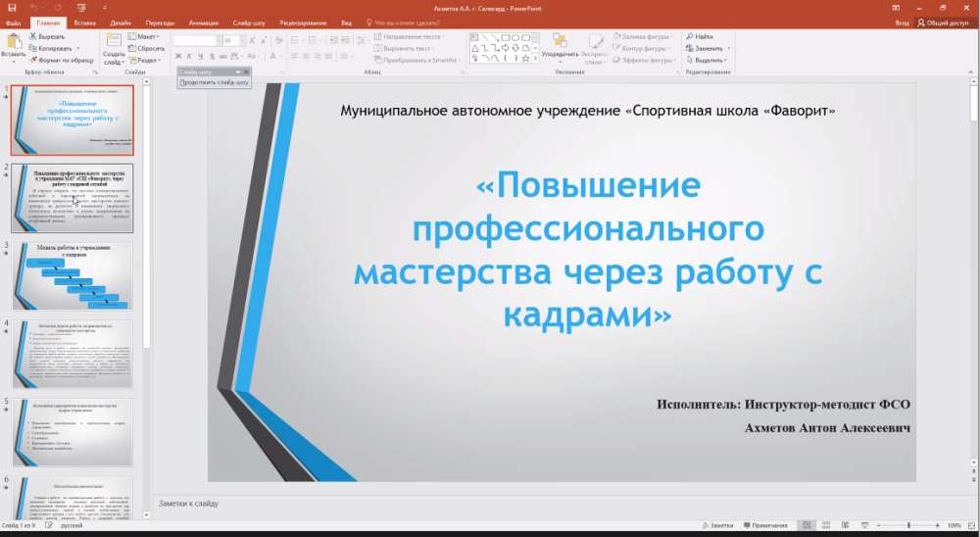Open the Файл menu tab
Screen dimensions: 980x537
pyautogui.click(x=13, y=23)
